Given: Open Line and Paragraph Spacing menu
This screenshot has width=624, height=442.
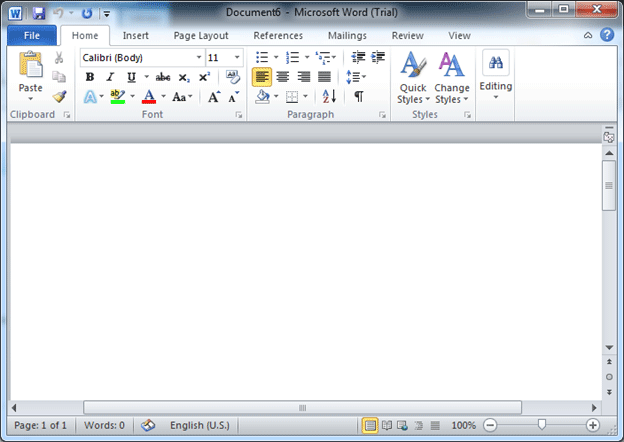Looking at the screenshot, I should click(x=356, y=77).
